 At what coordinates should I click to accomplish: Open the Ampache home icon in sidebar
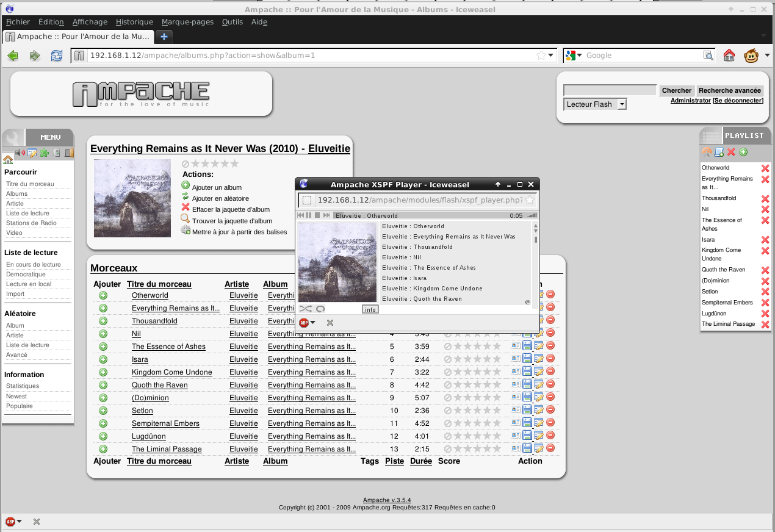click(8, 160)
